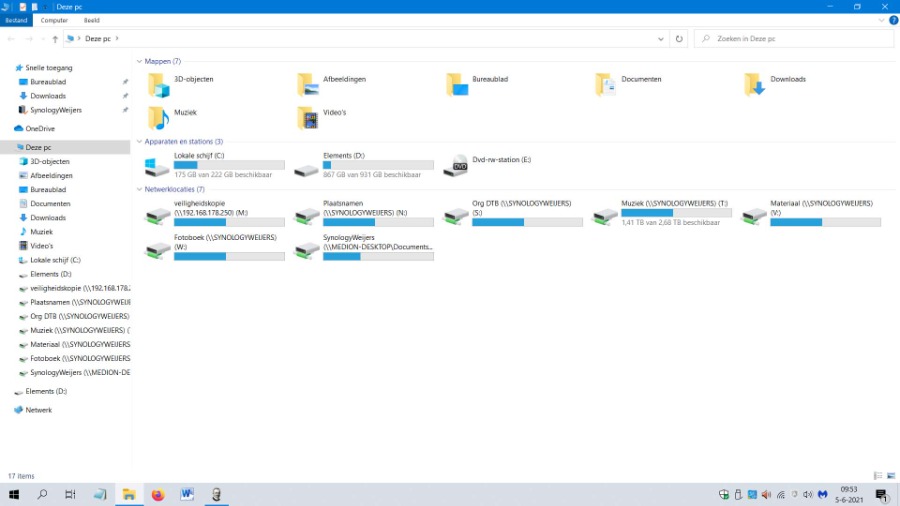This screenshot has width=900, height=506.
Task: Click the refresh button next to address bar
Action: point(679,39)
